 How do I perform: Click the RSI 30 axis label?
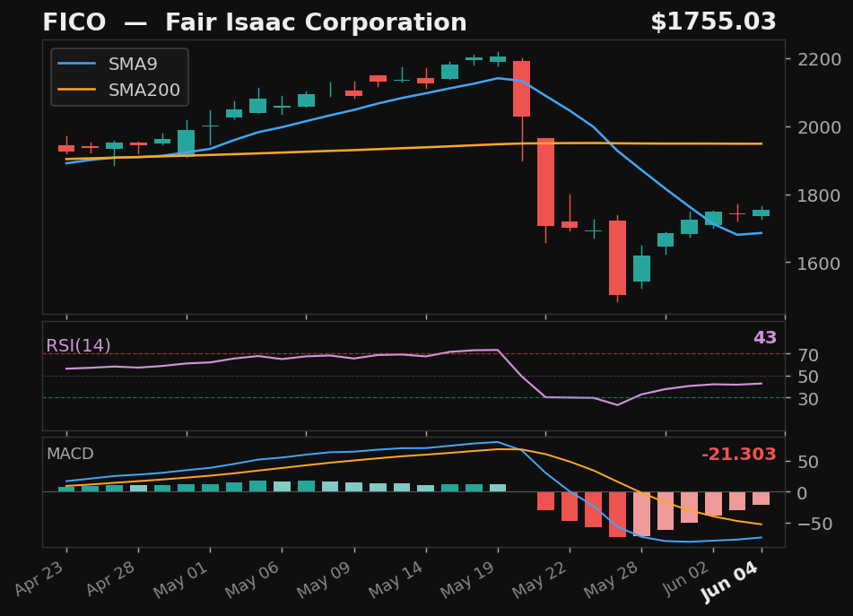(x=808, y=399)
